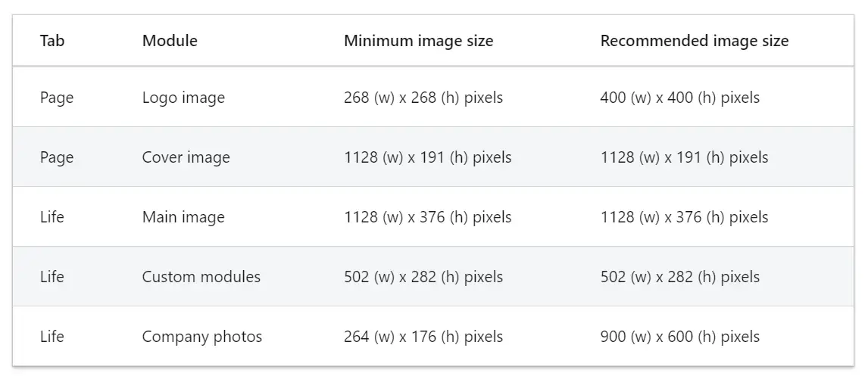
Task: Click minimum size for Cover image
Action: click(x=427, y=157)
